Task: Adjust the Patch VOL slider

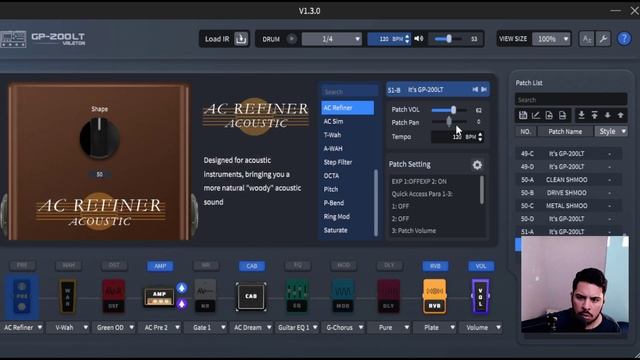Action: click(449, 110)
